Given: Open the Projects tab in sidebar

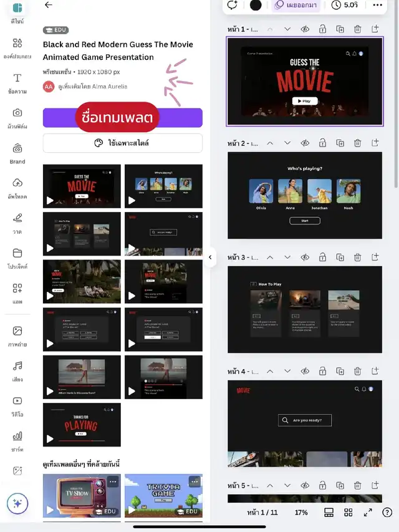Looking at the screenshot, I should (x=17, y=257).
